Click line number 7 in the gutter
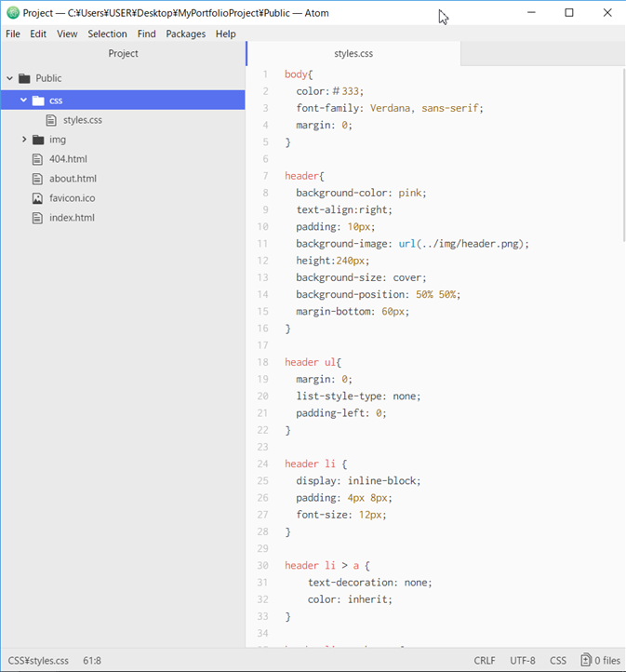This screenshot has width=626, height=672. point(265,176)
